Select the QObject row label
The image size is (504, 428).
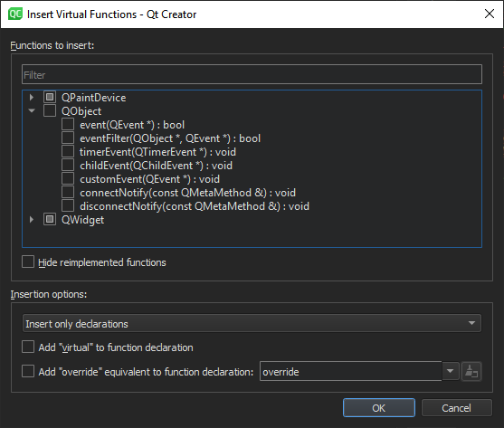coord(81,111)
